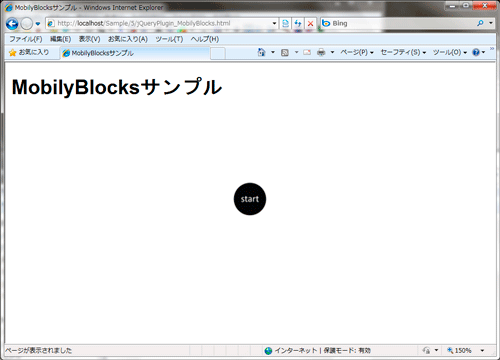The width and height of the screenshot is (500, 360).
Task: Click the address bar URL field
Action: tap(162, 23)
